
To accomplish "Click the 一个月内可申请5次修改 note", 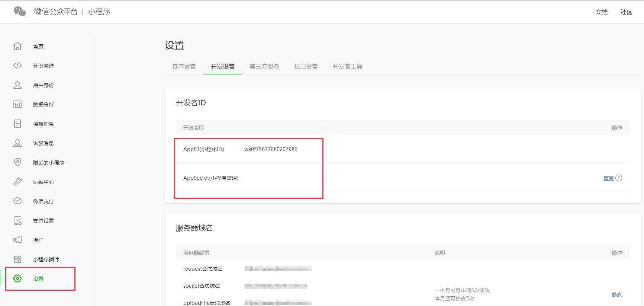I will (x=462, y=290).
